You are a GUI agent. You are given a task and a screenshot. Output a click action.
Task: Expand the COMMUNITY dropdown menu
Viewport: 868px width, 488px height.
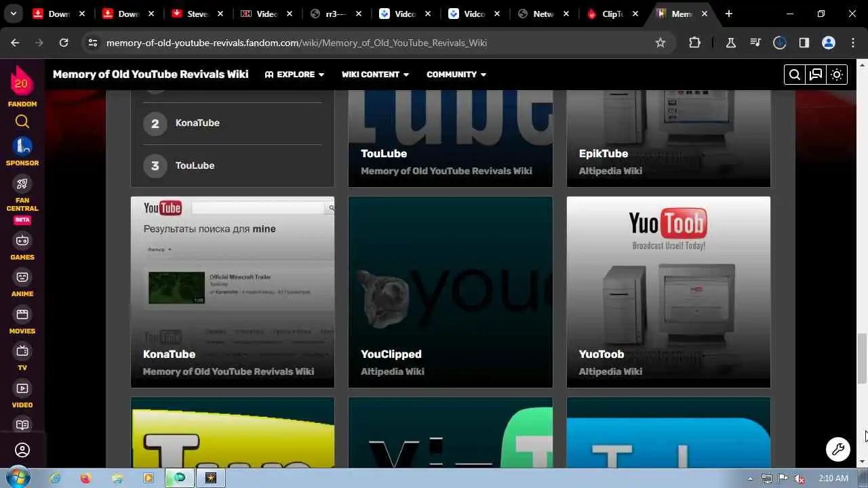(x=456, y=75)
